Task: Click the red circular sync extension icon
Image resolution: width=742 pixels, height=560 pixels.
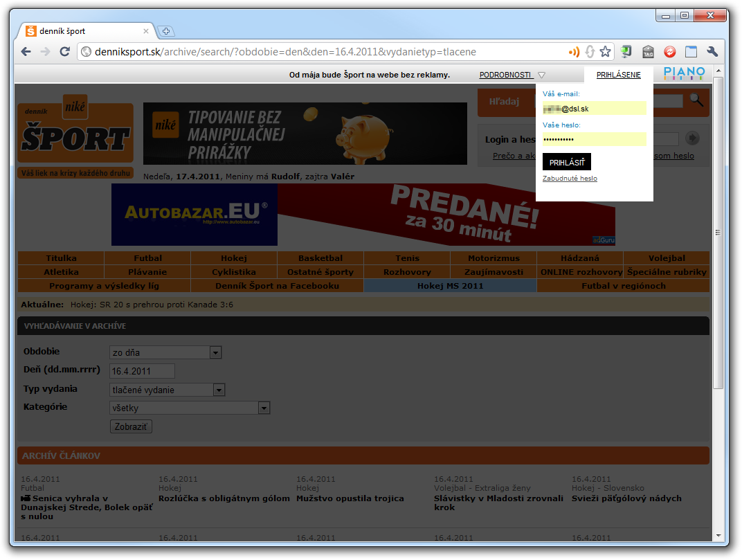Action: pos(669,52)
